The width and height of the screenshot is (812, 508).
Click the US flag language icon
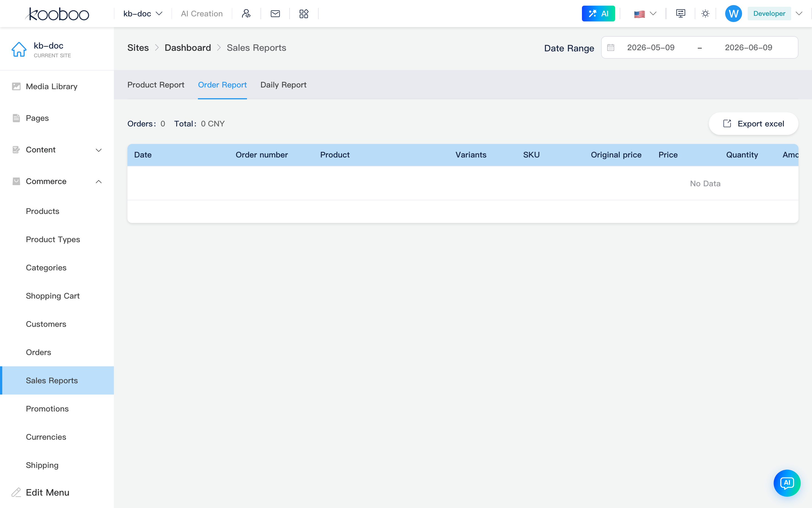(x=639, y=14)
